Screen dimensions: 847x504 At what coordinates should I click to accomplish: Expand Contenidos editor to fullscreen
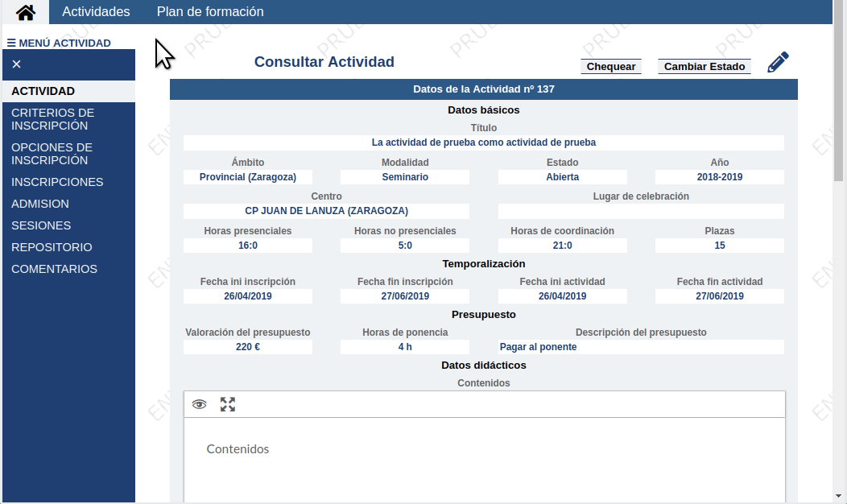click(x=228, y=404)
